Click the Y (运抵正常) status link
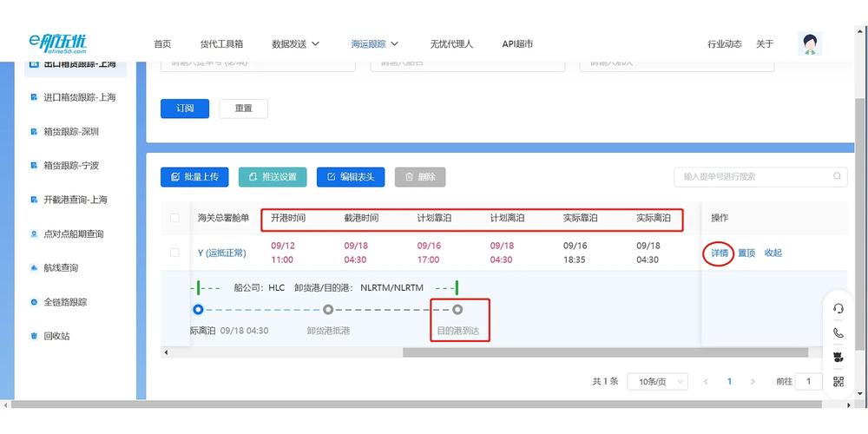 point(222,253)
